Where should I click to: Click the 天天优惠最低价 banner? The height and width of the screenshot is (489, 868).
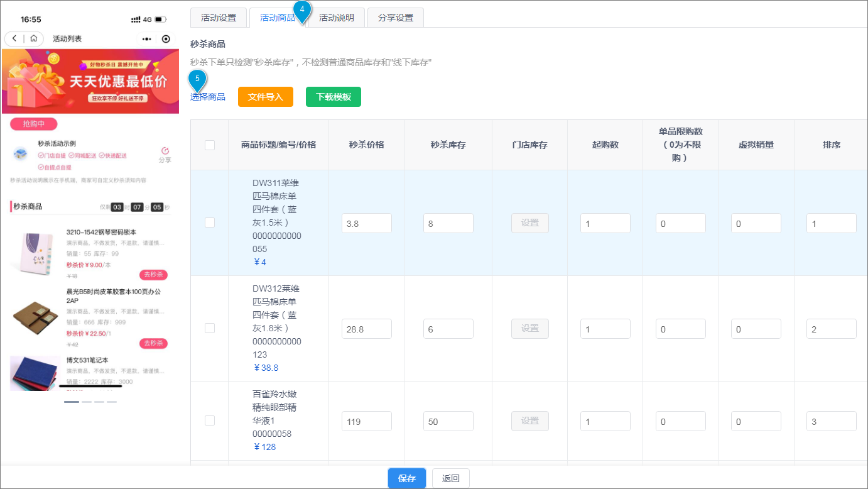[x=90, y=82]
